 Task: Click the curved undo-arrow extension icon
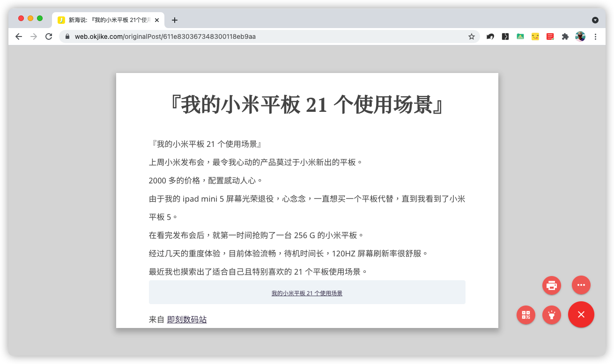click(x=490, y=36)
